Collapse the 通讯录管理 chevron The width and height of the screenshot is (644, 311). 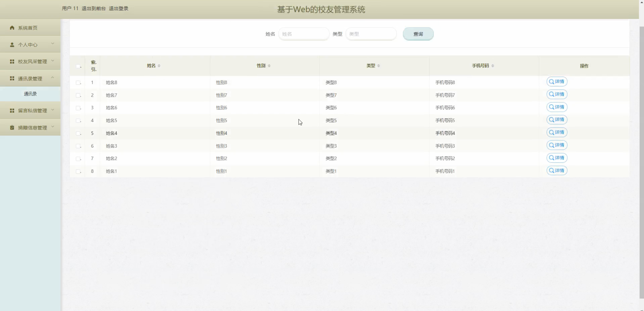pyautogui.click(x=53, y=78)
